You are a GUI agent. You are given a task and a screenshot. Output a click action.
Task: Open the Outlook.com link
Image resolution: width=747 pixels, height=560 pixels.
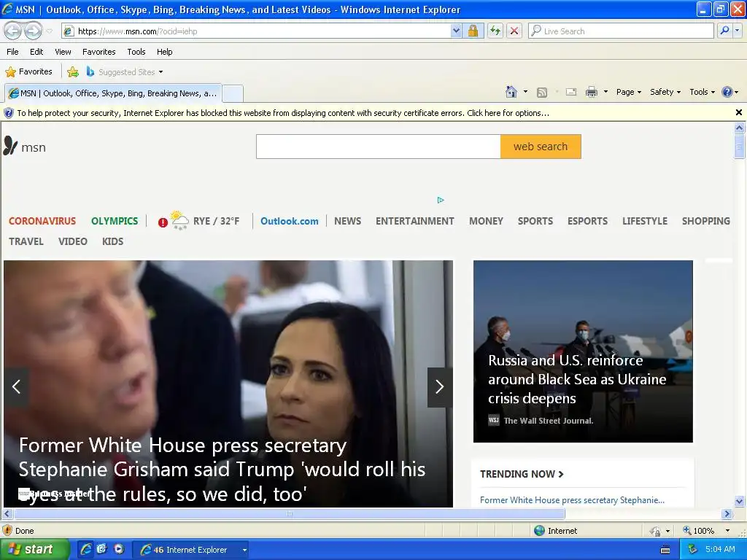click(289, 221)
